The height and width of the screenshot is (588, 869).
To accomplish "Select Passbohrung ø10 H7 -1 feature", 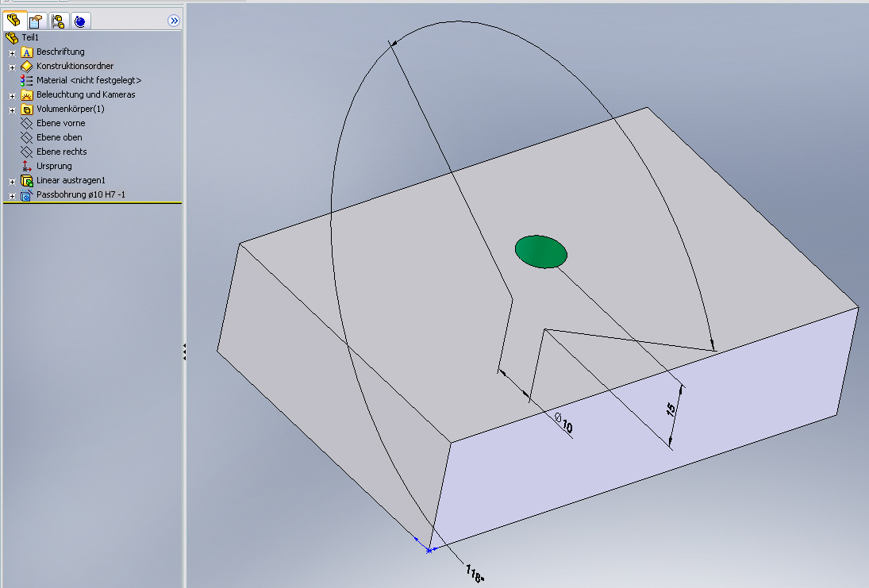I will pyautogui.click(x=81, y=194).
